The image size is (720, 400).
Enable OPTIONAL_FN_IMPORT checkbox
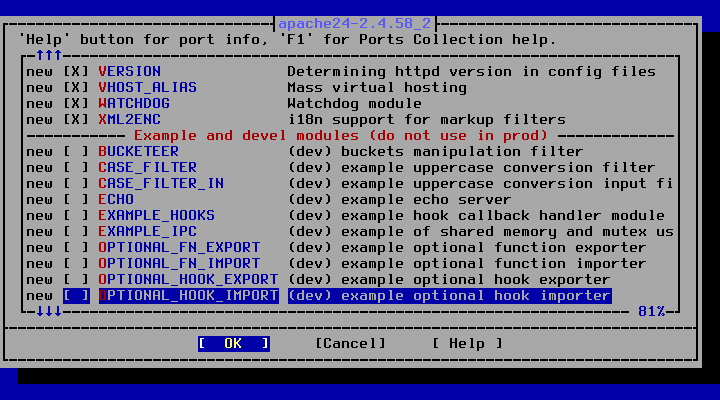click(x=76, y=264)
